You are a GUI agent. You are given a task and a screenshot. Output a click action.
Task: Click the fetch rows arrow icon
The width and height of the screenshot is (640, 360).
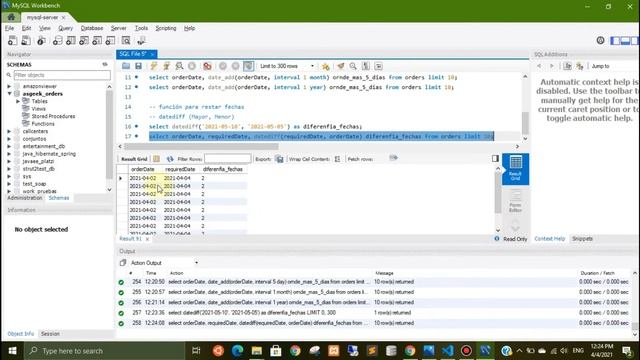tap(393, 158)
